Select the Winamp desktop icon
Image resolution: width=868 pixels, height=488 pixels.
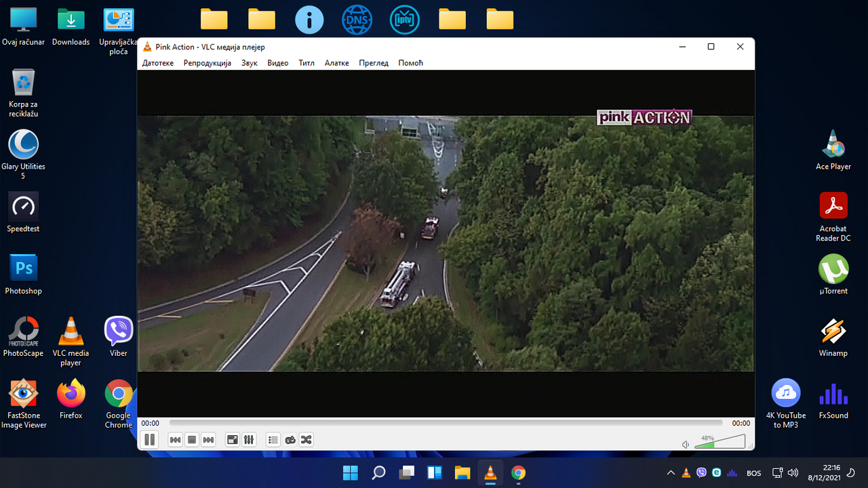(x=833, y=337)
